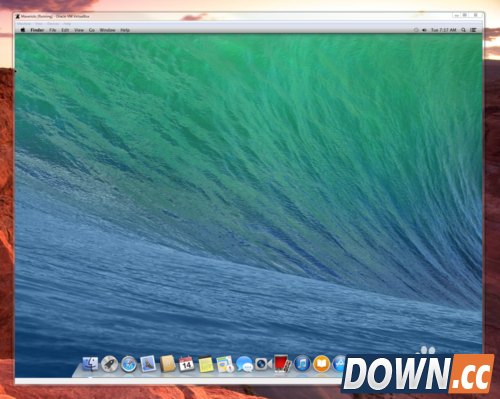Launch Launchpad rocket icon in Dock

tap(109, 364)
